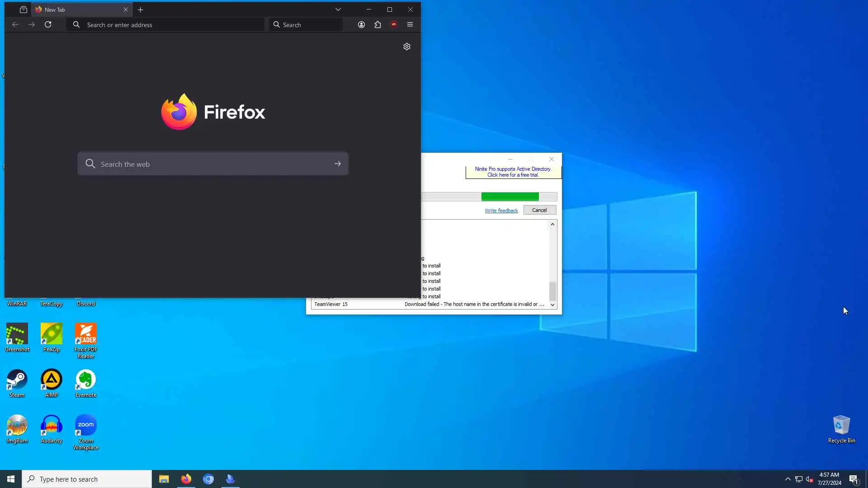868x488 pixels.
Task: Open the Extensions puzzle icon
Action: click(377, 25)
